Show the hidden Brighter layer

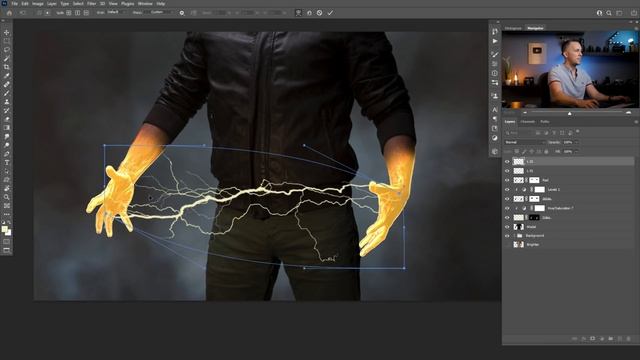coord(507,245)
